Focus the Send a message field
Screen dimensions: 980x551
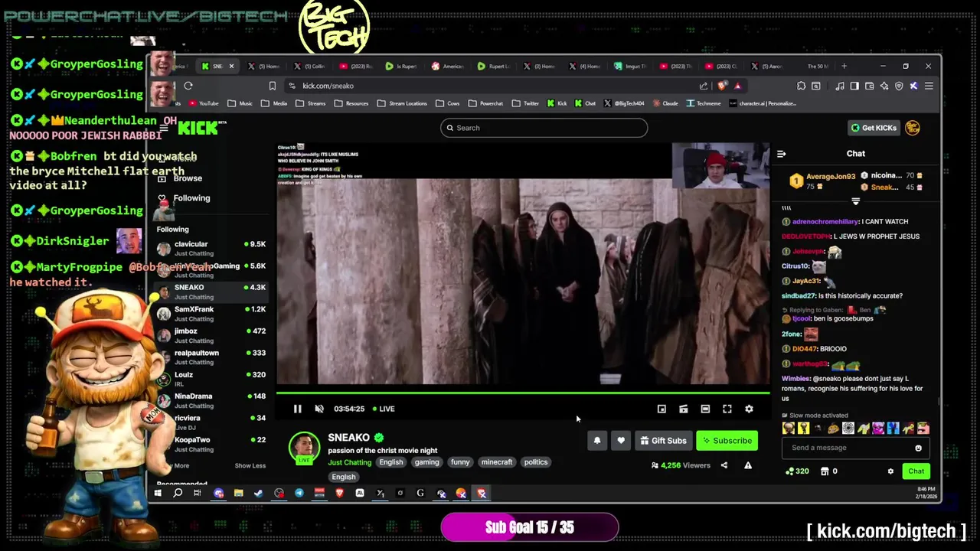click(855, 448)
